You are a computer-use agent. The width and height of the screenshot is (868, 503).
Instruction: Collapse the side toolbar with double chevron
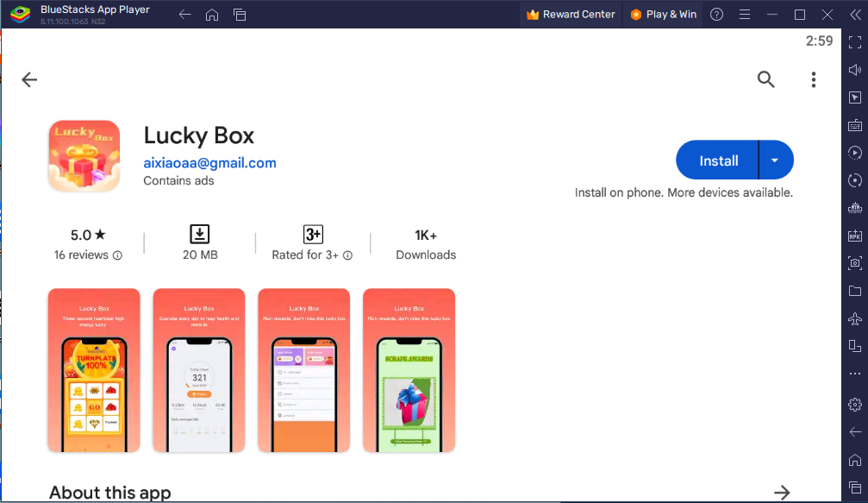[855, 15]
